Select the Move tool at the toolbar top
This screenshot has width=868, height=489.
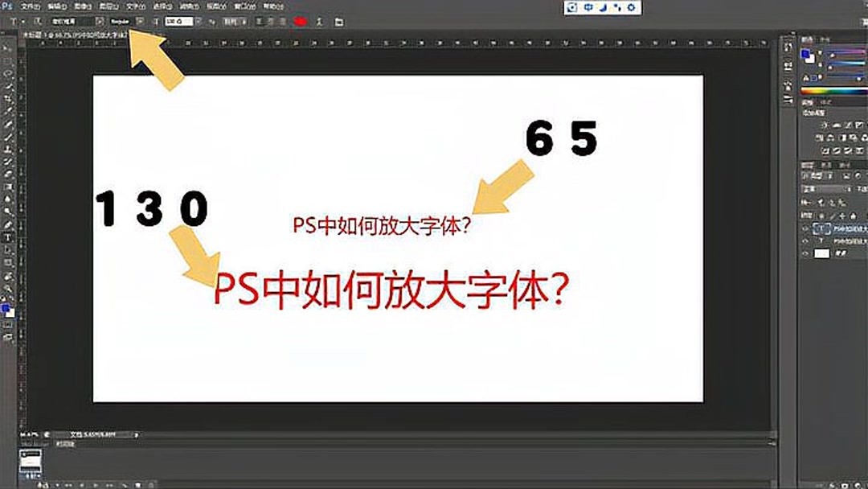click(8, 48)
